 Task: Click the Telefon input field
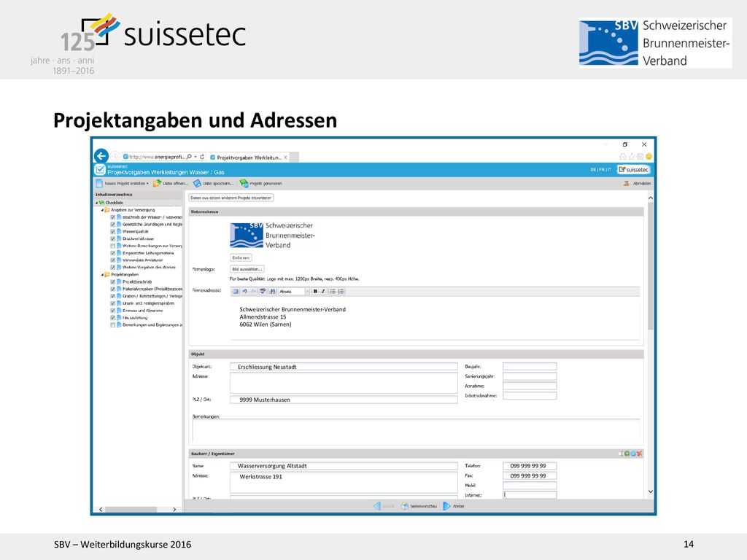[530, 466]
